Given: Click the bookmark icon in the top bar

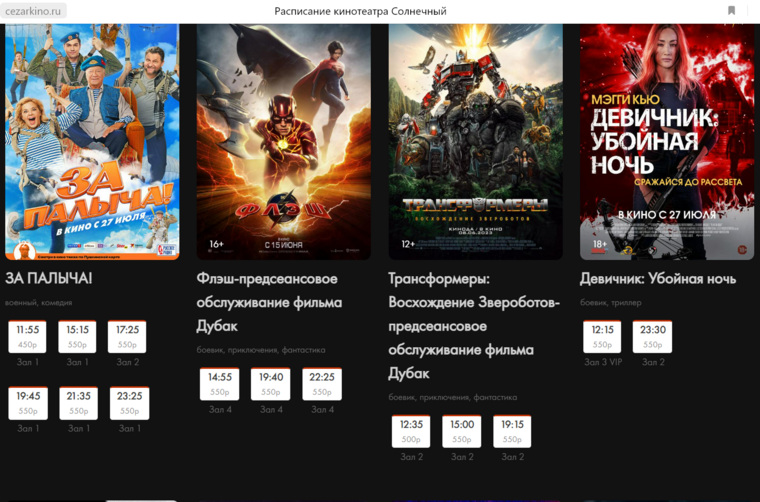Looking at the screenshot, I should (731, 11).
